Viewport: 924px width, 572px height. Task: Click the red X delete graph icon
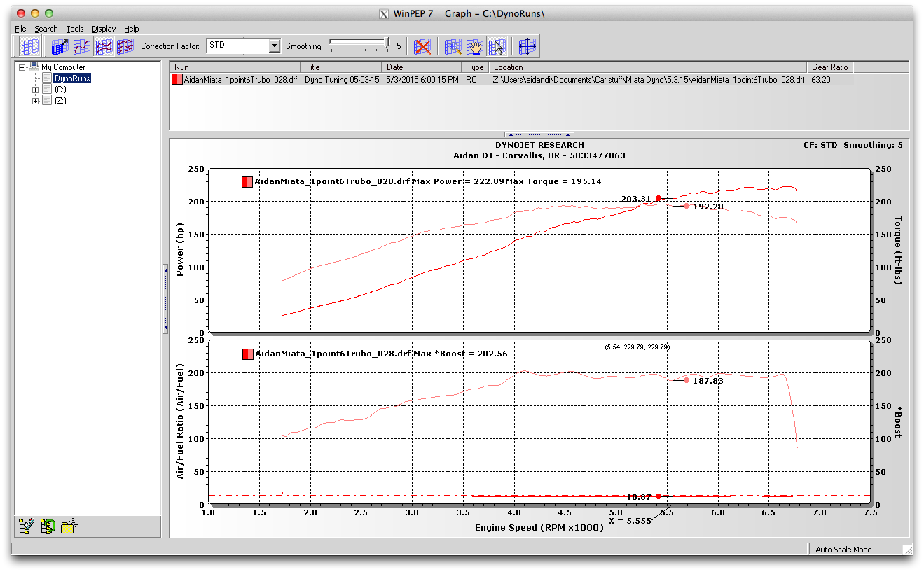click(x=422, y=47)
